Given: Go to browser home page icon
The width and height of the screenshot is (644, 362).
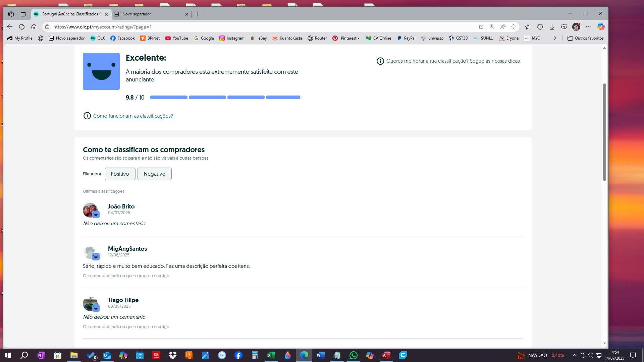Looking at the screenshot, I should click(34, 27).
